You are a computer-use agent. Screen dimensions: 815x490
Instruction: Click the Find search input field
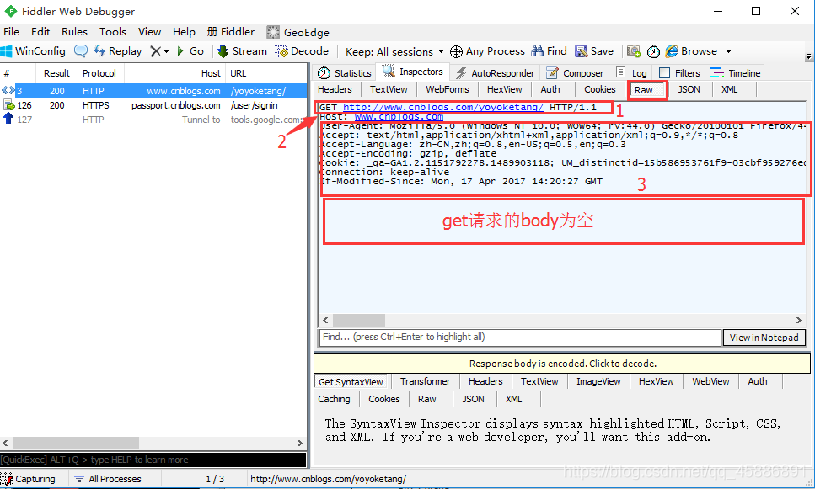coord(520,337)
